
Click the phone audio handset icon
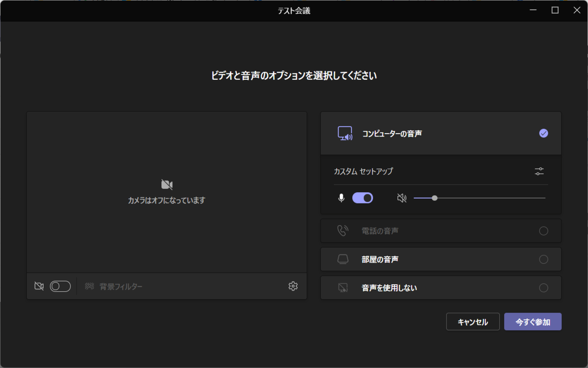click(x=343, y=231)
